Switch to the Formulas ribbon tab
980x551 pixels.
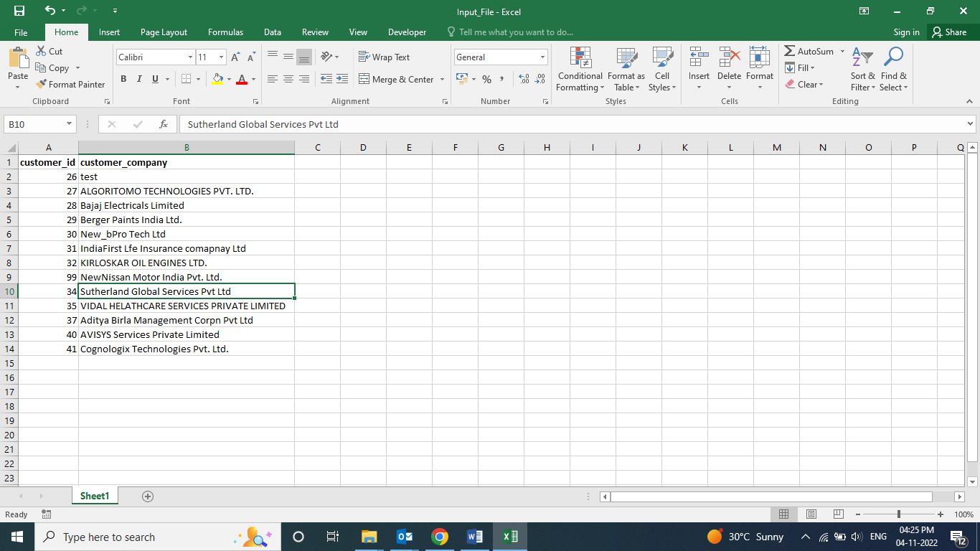[225, 32]
